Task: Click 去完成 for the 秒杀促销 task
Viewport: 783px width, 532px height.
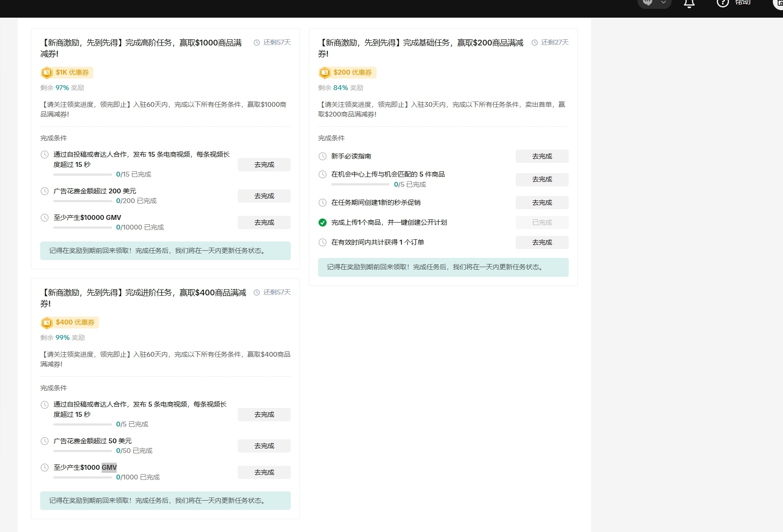Action: (542, 203)
